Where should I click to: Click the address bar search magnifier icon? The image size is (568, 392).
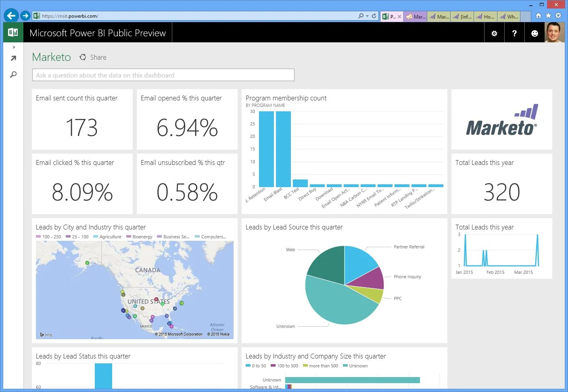[x=361, y=16]
